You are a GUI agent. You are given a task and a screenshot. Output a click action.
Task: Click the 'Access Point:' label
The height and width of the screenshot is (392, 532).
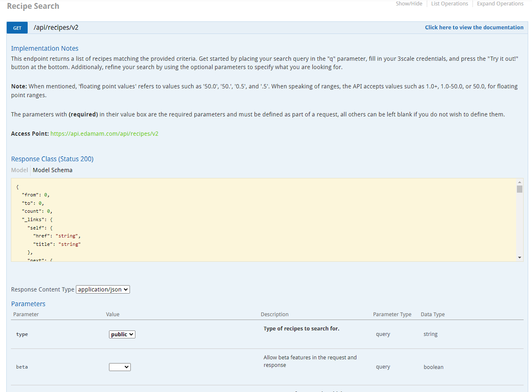[30, 134]
